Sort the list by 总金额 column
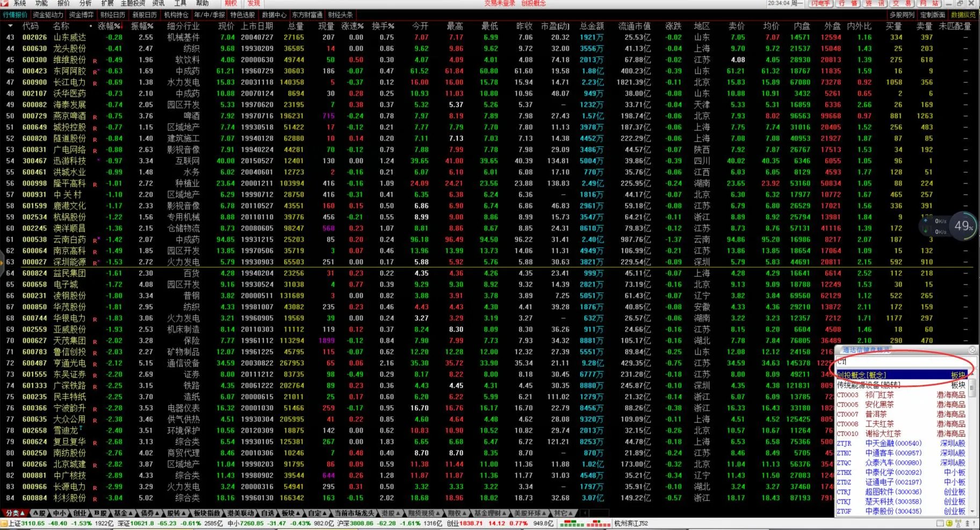980x530 pixels. pyautogui.click(x=591, y=26)
